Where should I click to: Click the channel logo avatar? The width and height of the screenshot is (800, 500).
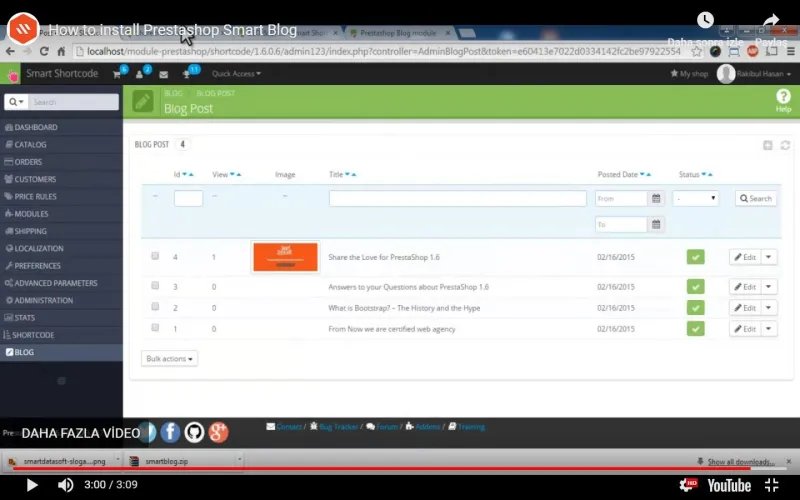23,29
